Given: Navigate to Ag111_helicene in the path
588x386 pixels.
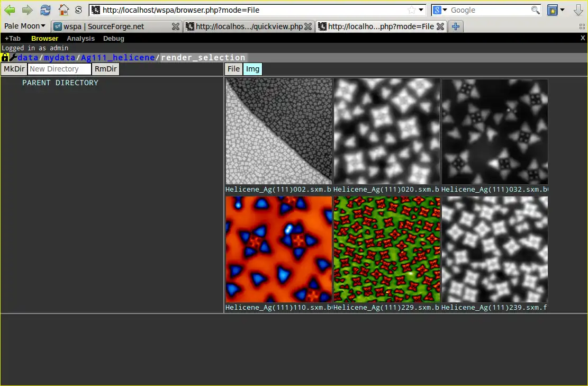Looking at the screenshot, I should tap(118, 57).
